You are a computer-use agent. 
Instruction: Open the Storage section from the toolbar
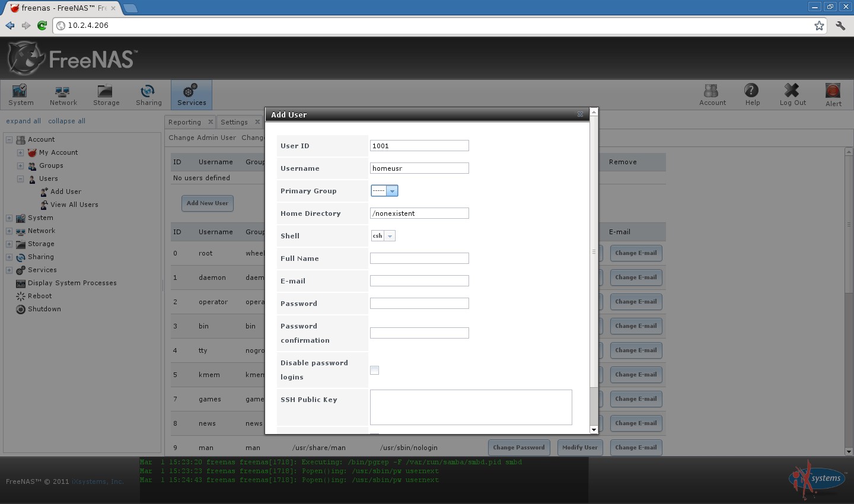click(106, 94)
